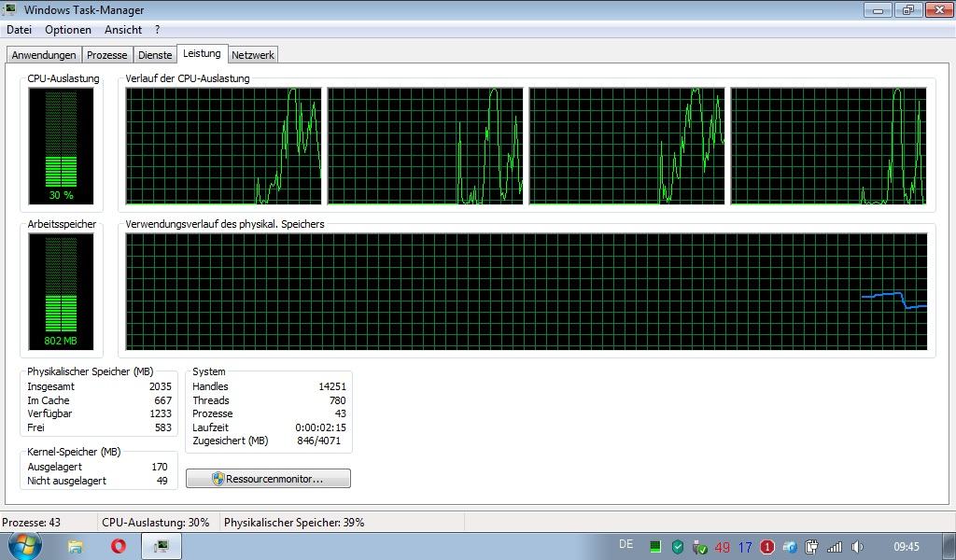Click 'CPU-Auslastung: 30%' in the status bar
Viewport: 956px width, 560px height.
156,523
